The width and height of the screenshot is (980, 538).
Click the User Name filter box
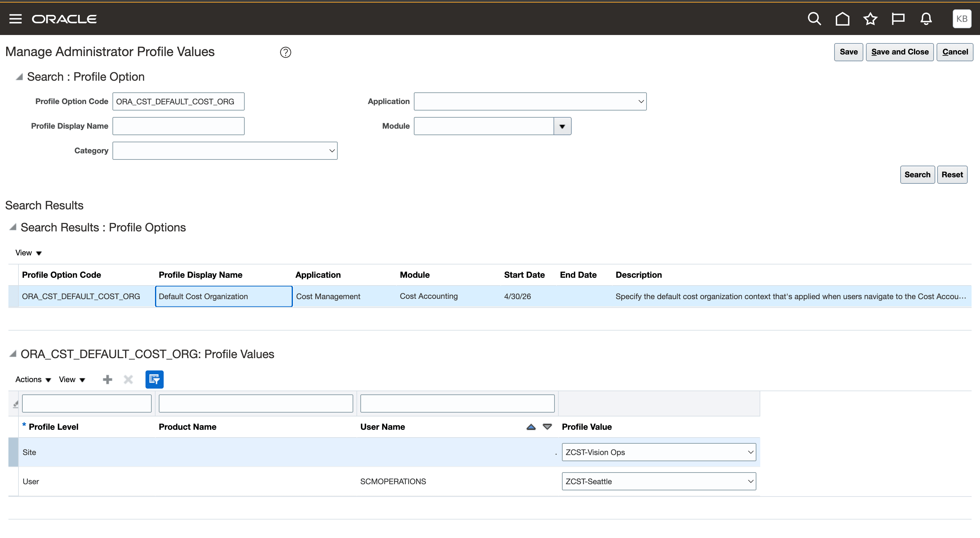[457, 403]
